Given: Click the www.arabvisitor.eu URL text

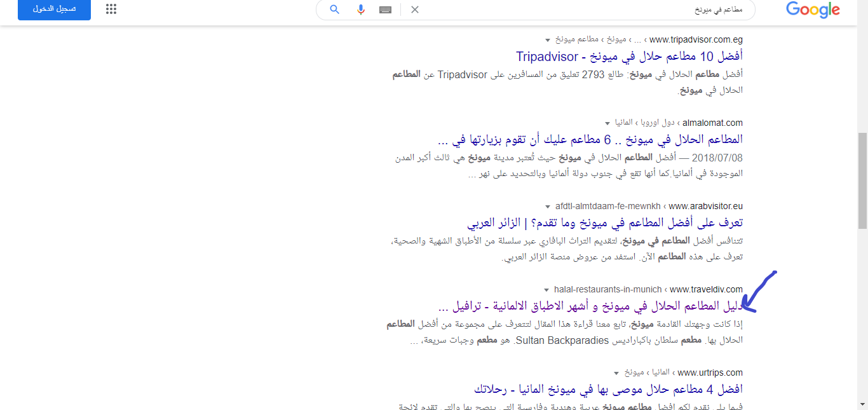Looking at the screenshot, I should coord(705,206).
